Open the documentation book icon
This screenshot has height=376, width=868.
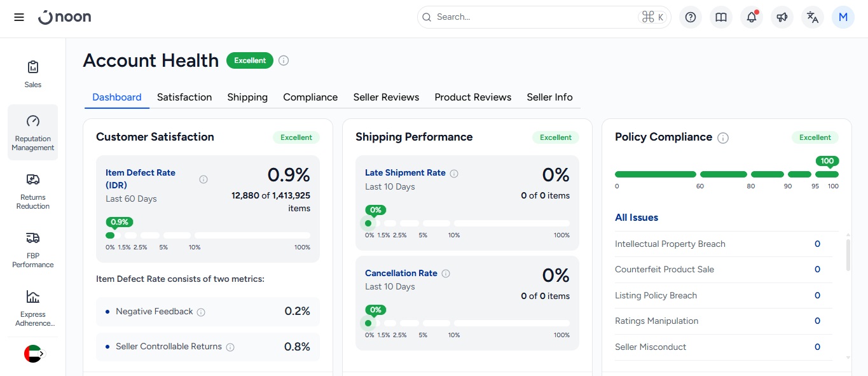(721, 17)
